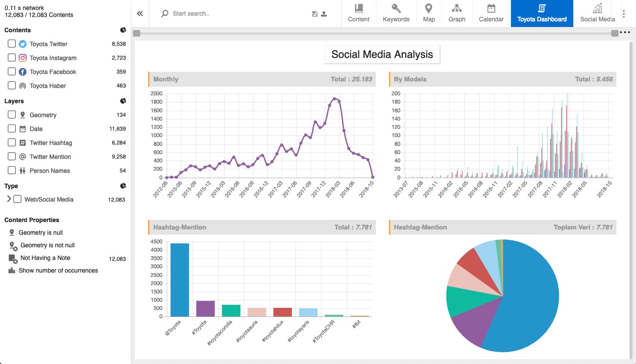The image size is (636, 364).
Task: Click Show number of occurrences icon
Action: coord(12,270)
